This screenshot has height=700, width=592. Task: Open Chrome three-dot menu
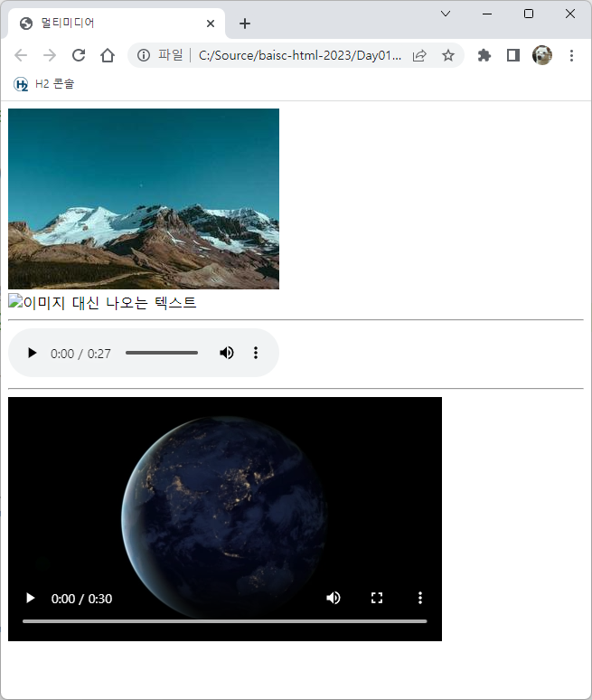571,55
